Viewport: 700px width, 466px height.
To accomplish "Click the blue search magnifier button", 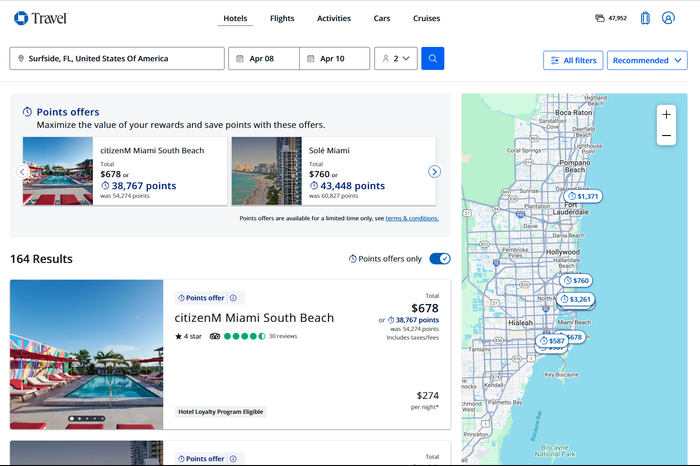I will tap(433, 58).
